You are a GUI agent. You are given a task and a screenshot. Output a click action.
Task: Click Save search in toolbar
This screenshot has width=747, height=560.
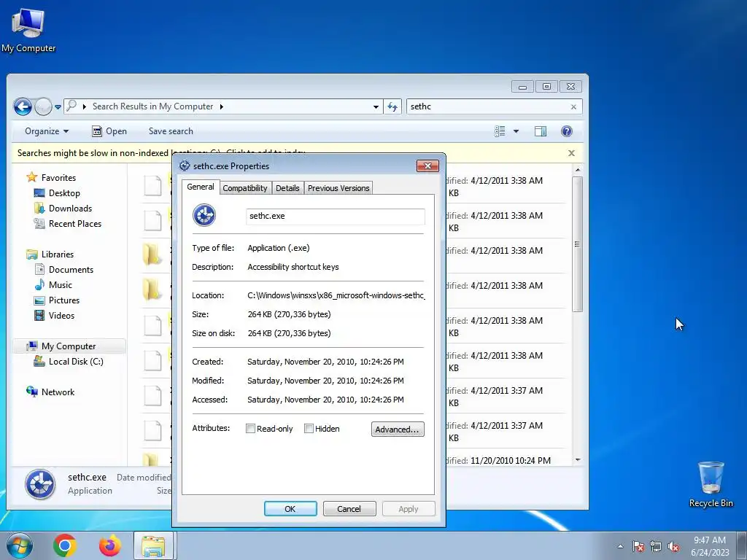[171, 131]
